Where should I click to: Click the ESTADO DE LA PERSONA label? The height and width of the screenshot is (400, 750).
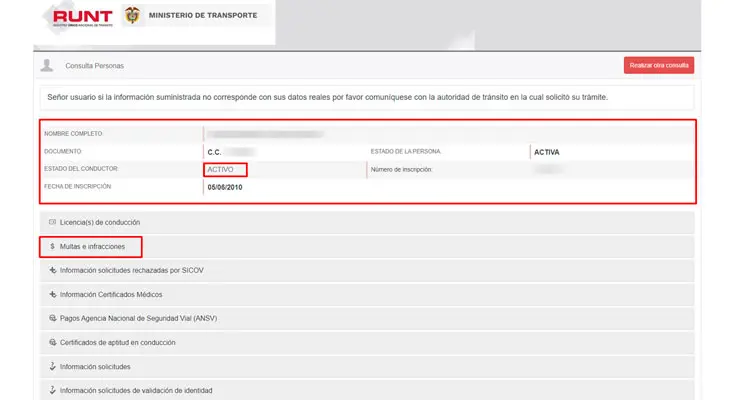406,151
